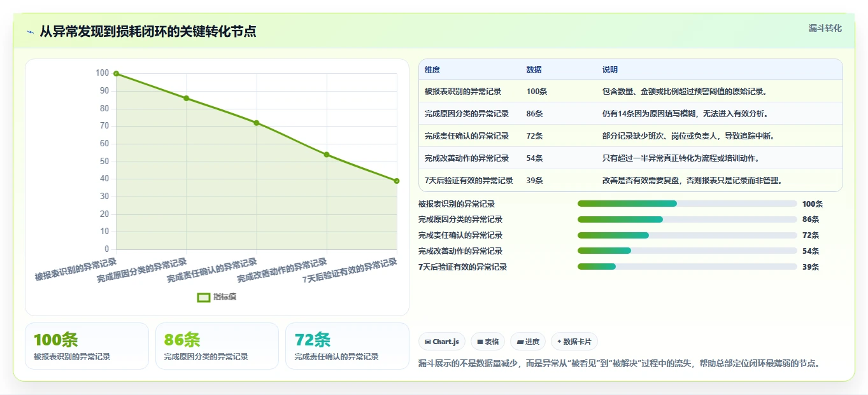Click the lightning icon beside the page title

click(31, 31)
